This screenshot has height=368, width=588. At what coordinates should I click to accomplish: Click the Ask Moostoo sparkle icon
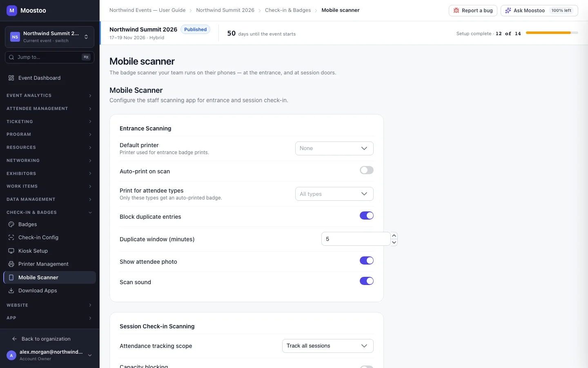coord(508,11)
